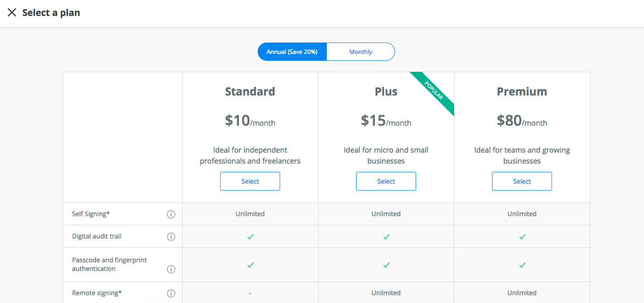Click the Select a plan title

(x=51, y=13)
